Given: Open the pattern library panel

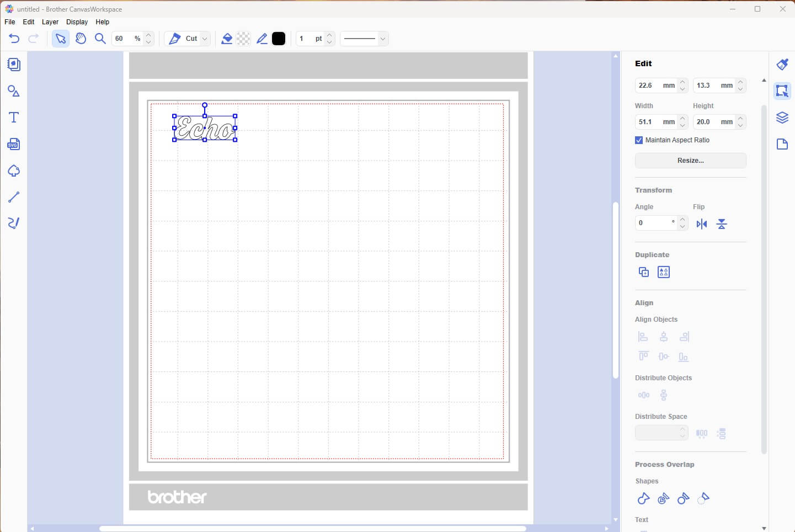Looking at the screenshot, I should click(13, 65).
